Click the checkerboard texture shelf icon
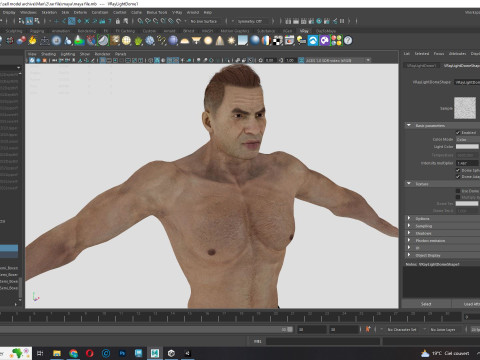 pos(278,41)
